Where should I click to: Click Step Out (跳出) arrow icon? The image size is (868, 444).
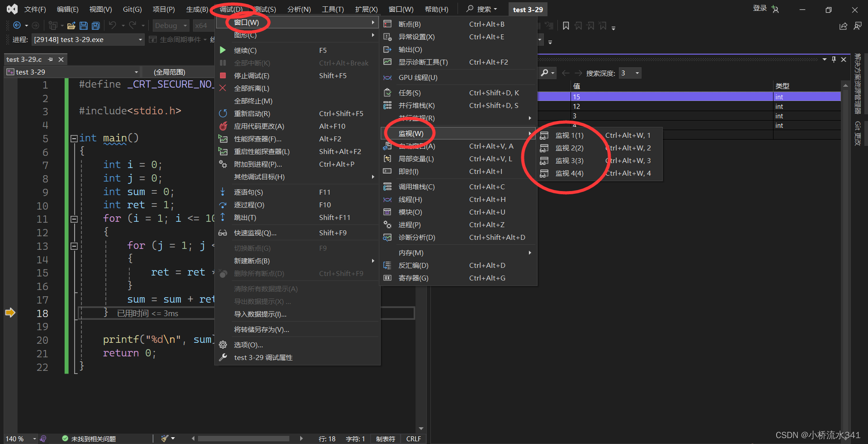(x=222, y=217)
